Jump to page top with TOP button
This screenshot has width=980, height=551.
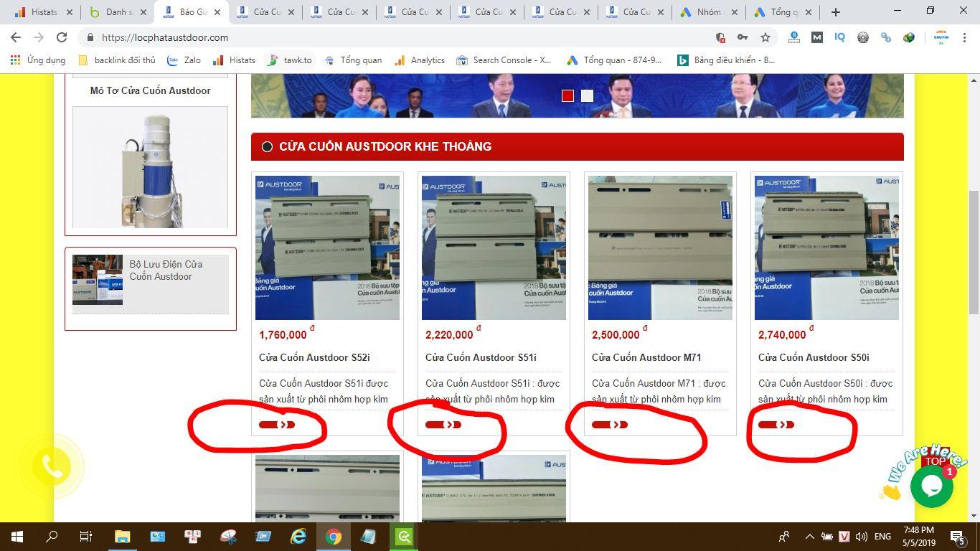[934, 461]
